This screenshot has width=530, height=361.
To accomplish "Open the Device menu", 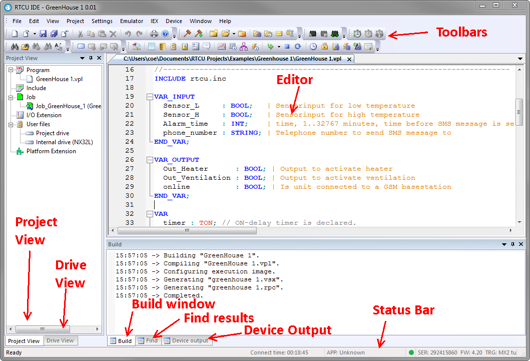I will click(x=174, y=21).
